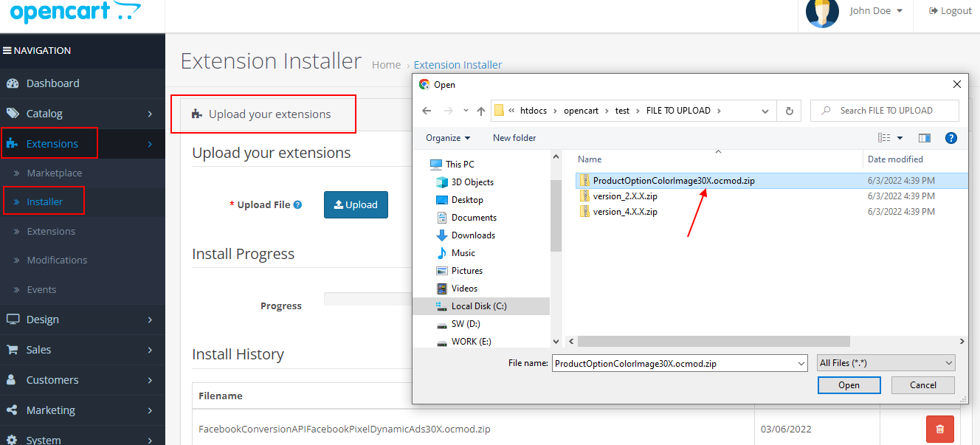Screen dimensions: 980x445
Task: Click the Logout link
Action: pos(950,11)
